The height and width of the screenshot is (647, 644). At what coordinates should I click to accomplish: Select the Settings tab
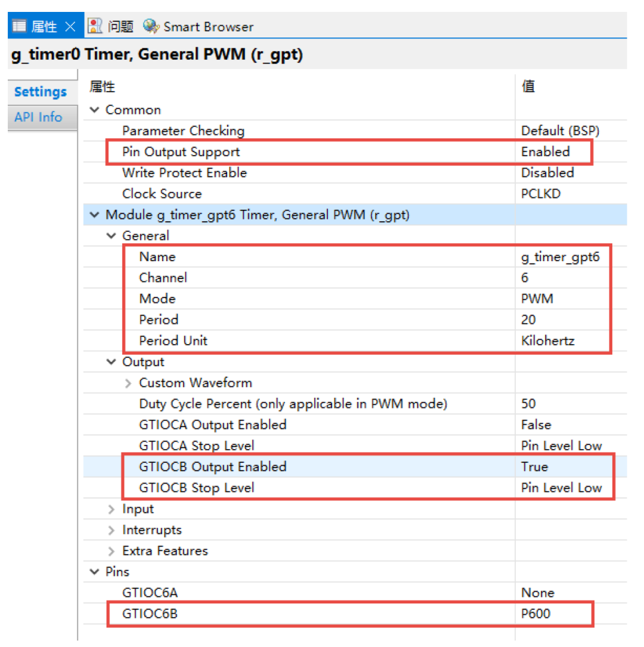39,91
